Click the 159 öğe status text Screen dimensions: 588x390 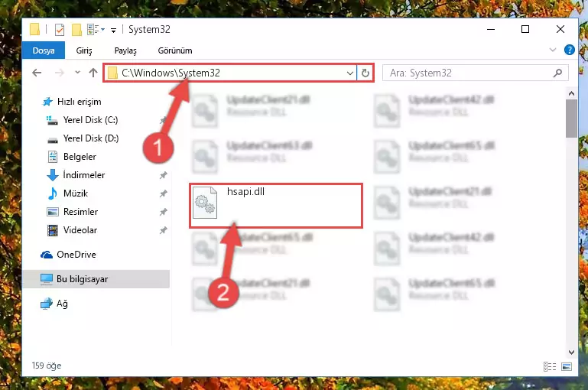pyautogui.click(x=47, y=366)
